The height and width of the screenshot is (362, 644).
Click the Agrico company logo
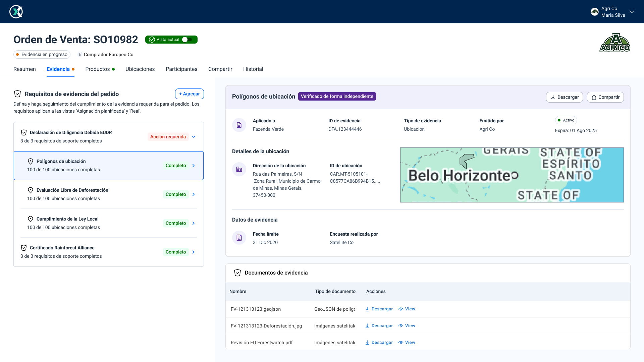[x=615, y=42]
